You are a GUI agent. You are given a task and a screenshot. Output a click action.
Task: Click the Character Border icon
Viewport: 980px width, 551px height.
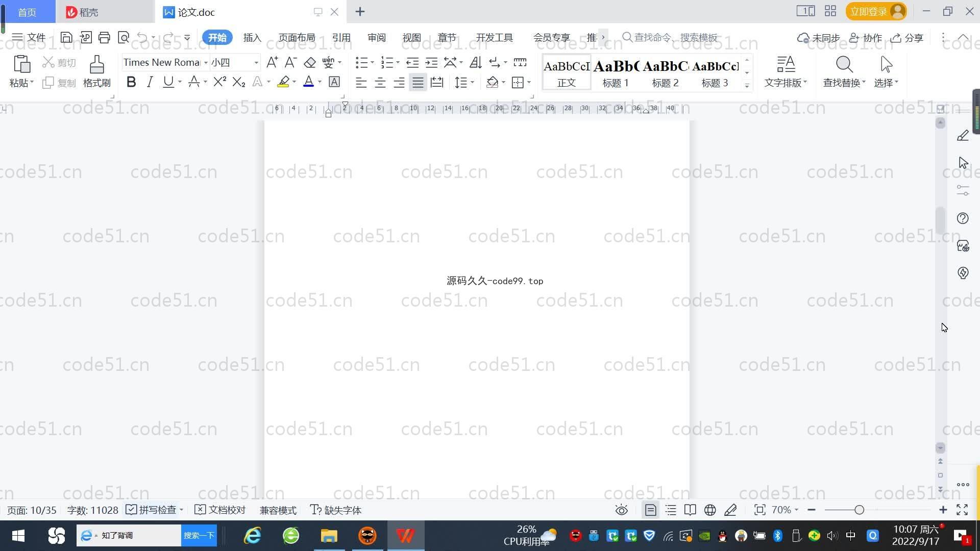pyautogui.click(x=334, y=82)
